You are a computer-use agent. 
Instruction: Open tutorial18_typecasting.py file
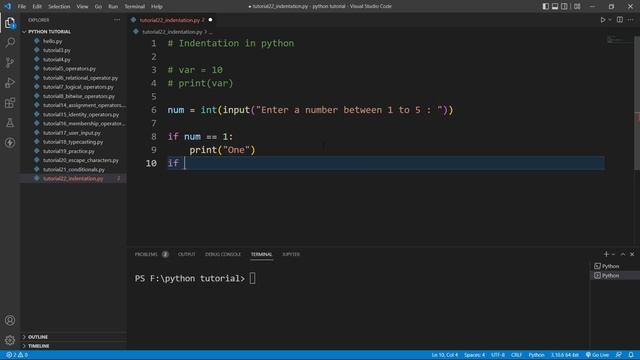73,142
